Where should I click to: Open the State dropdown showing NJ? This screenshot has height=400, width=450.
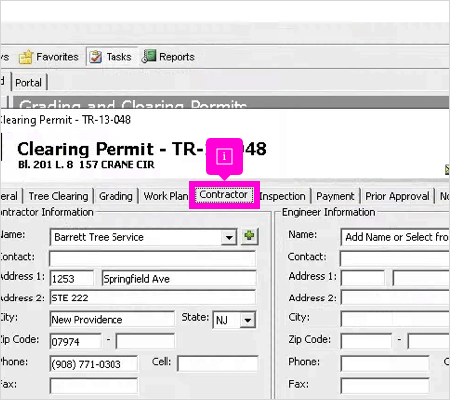tap(248, 320)
